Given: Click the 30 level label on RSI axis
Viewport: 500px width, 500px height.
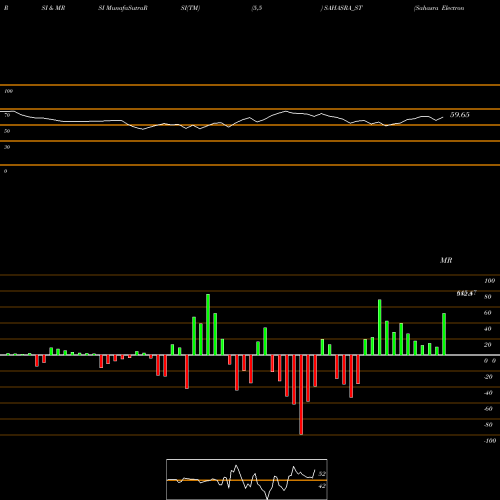Looking at the screenshot, I should [x=7, y=147].
